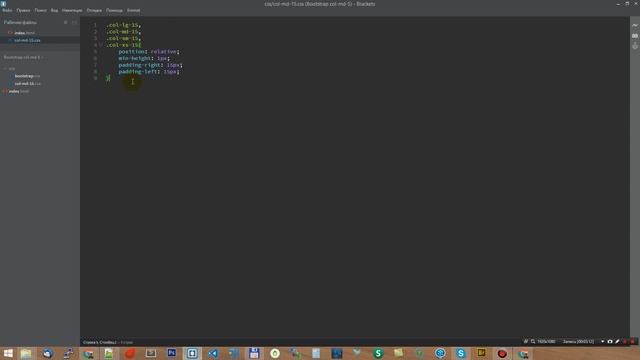This screenshot has width=640, height=360.
Task: Click the Live Preview lightning icon
Action: pyautogui.click(x=635, y=25)
